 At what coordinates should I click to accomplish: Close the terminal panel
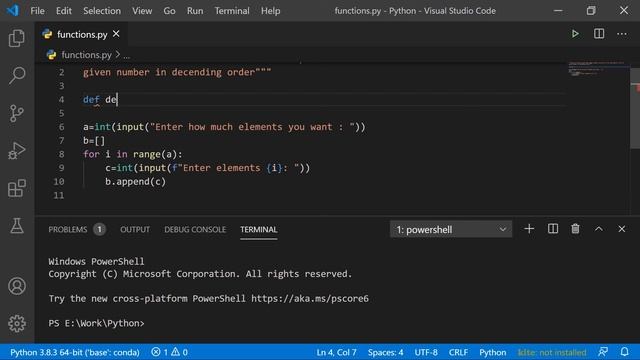tap(621, 229)
